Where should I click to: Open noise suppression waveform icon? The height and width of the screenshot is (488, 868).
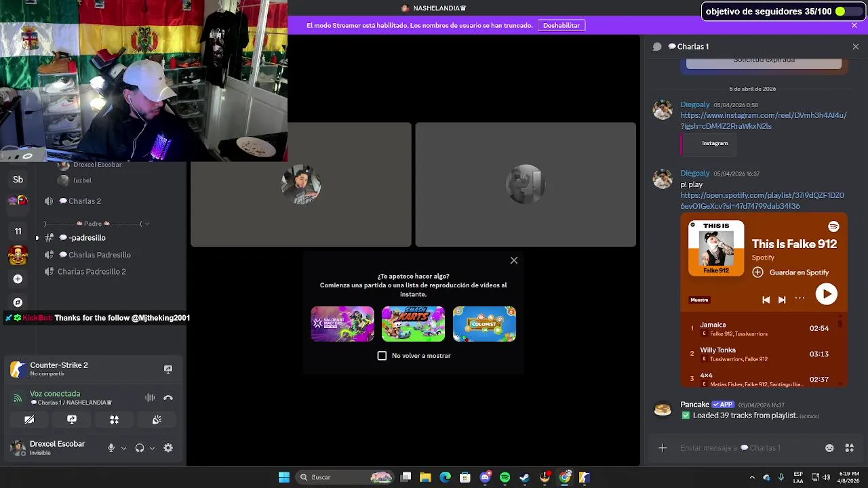click(x=149, y=398)
